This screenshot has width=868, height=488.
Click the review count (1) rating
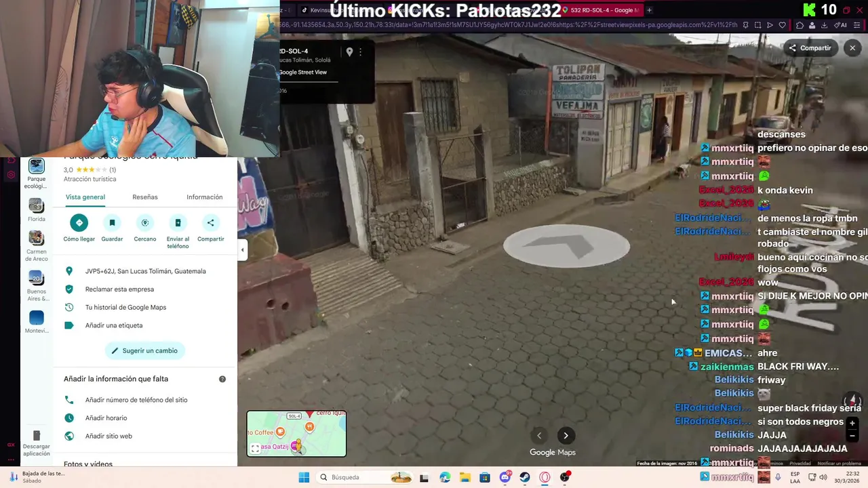[x=113, y=170]
